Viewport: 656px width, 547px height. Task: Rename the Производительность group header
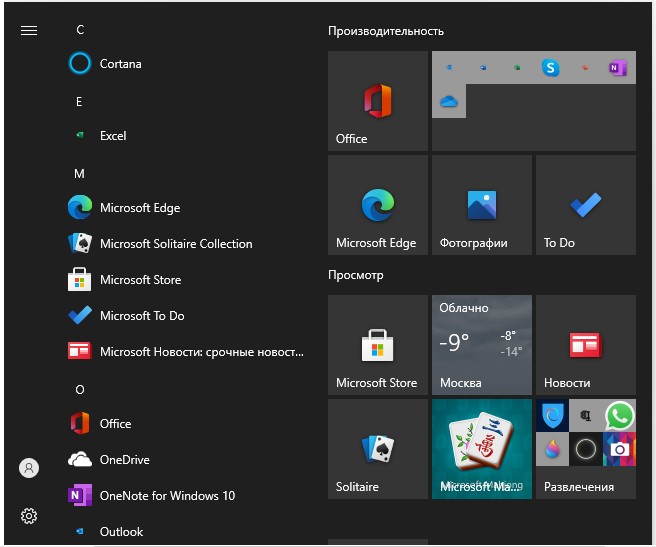point(386,31)
